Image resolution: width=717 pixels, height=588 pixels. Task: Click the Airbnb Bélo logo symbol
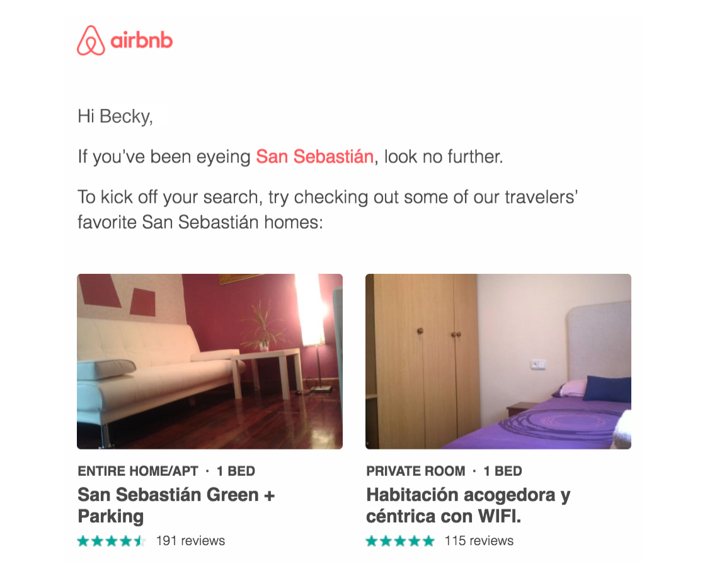tap(91, 41)
